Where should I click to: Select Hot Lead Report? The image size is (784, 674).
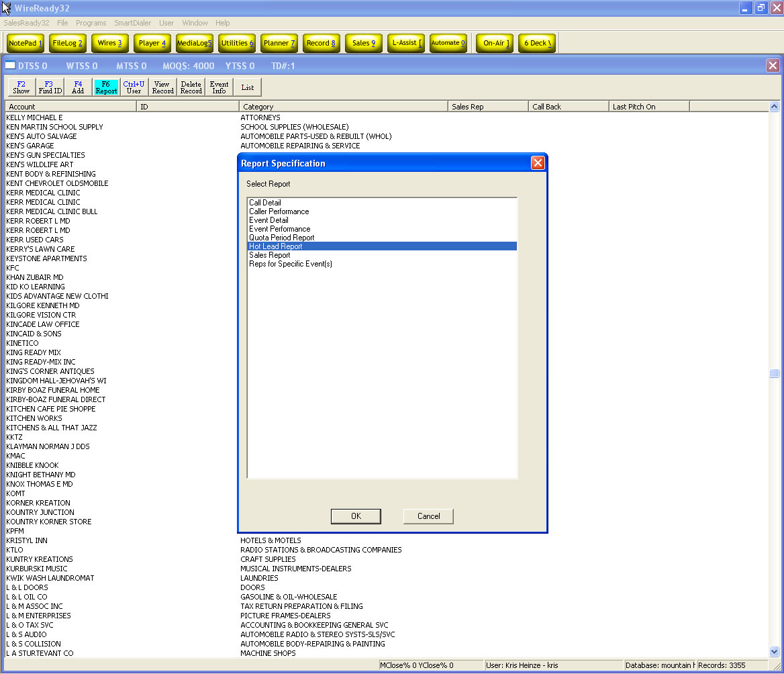[383, 246]
